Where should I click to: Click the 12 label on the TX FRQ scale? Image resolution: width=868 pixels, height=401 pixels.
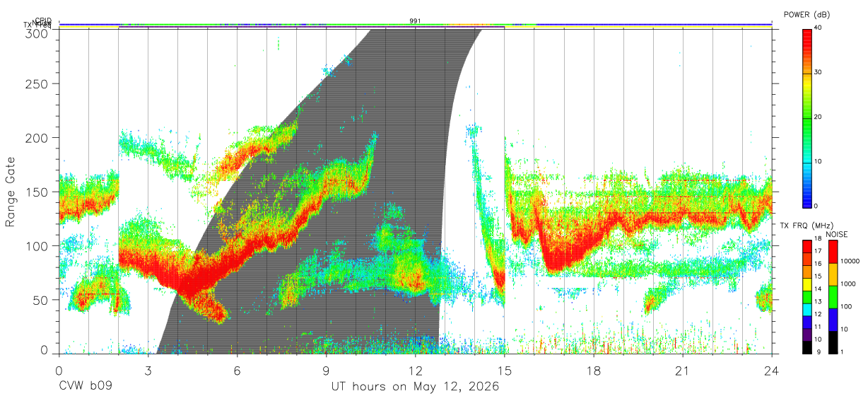[x=819, y=314]
